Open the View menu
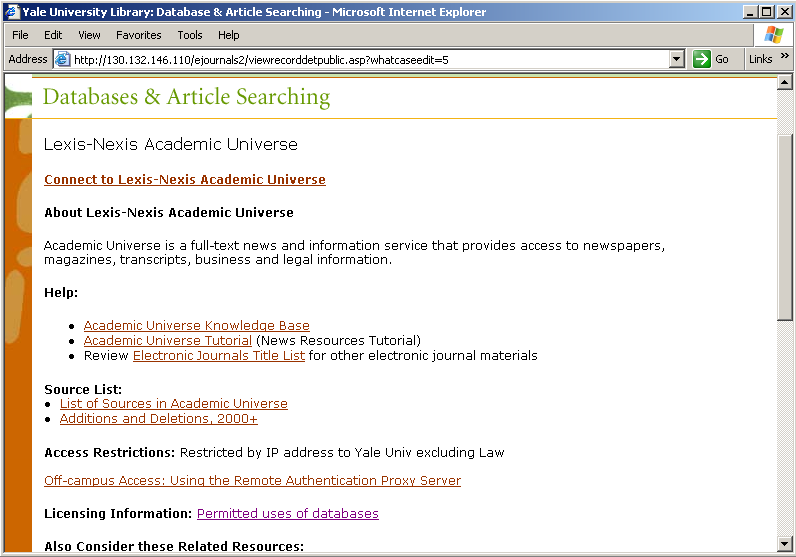This screenshot has height=557, width=796. (x=89, y=35)
